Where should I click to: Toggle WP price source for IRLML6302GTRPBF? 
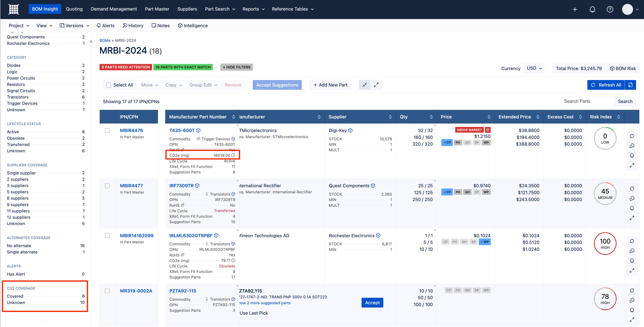click(x=484, y=242)
